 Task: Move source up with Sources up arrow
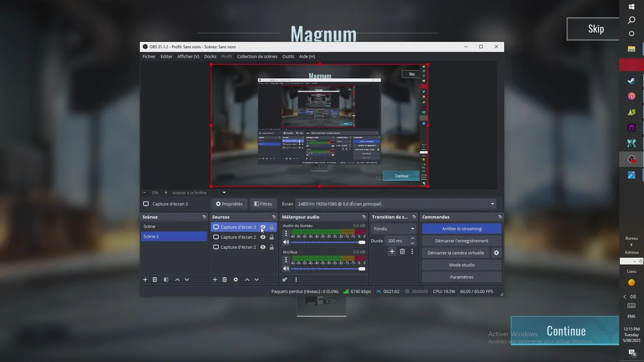click(x=247, y=280)
